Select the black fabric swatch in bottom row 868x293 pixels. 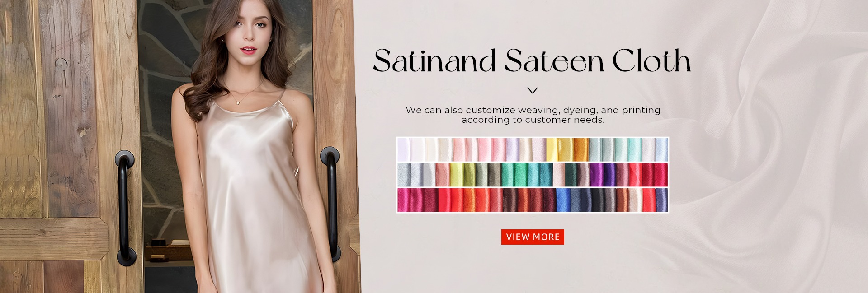(x=598, y=200)
